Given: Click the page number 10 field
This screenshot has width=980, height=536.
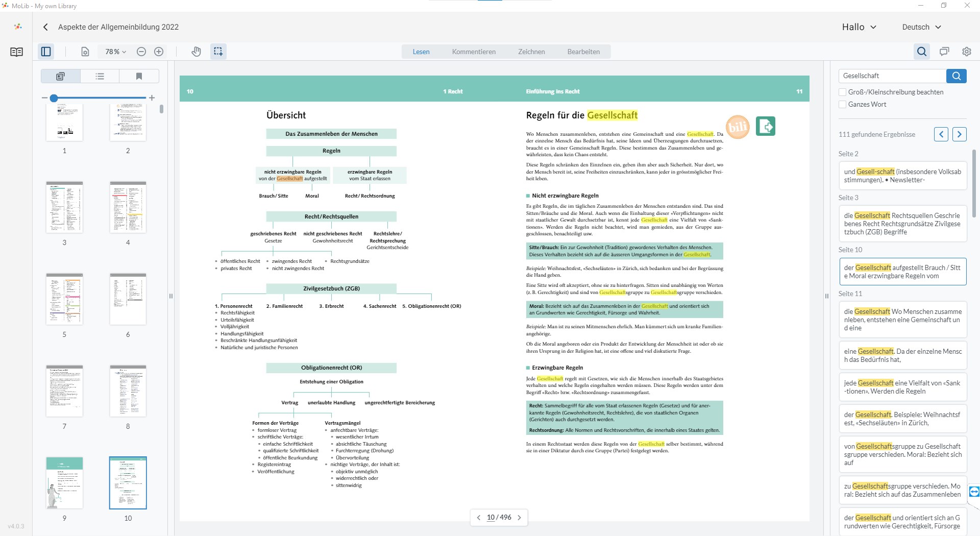Looking at the screenshot, I should click(491, 518).
